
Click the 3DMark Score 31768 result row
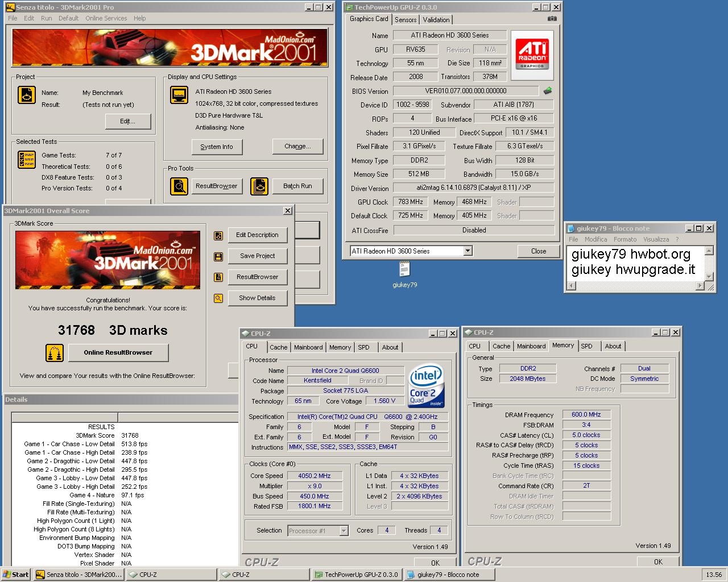click(x=124, y=435)
